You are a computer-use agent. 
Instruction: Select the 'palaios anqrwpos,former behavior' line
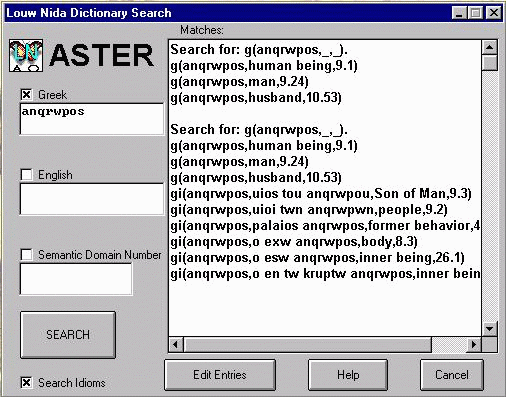(325, 226)
